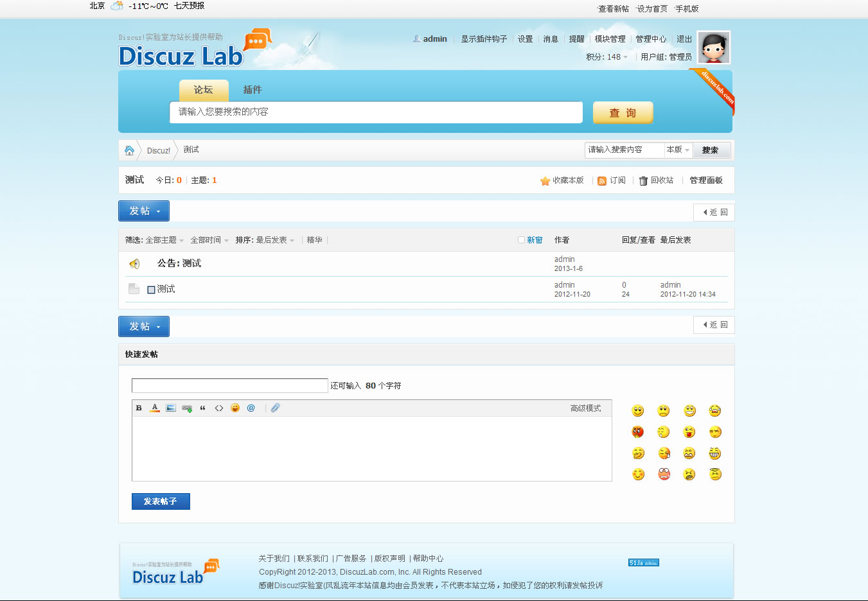
Task: Open 设置 in the user menu
Action: click(526, 39)
